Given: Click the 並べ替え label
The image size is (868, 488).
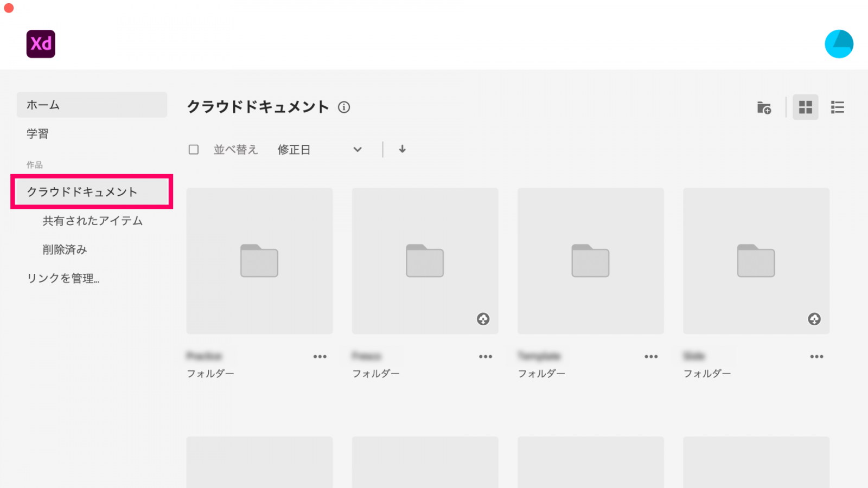Looking at the screenshot, I should [236, 150].
